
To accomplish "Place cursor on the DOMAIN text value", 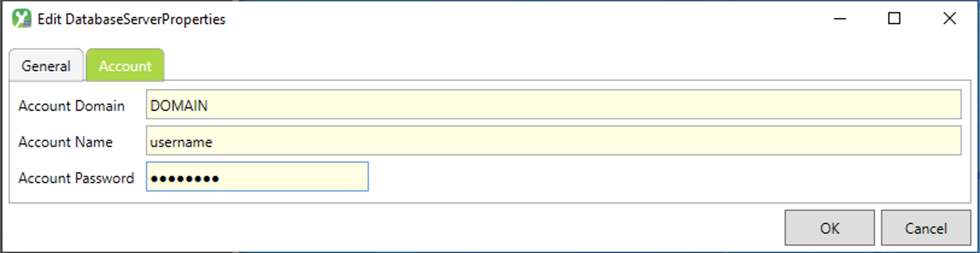I will (179, 106).
